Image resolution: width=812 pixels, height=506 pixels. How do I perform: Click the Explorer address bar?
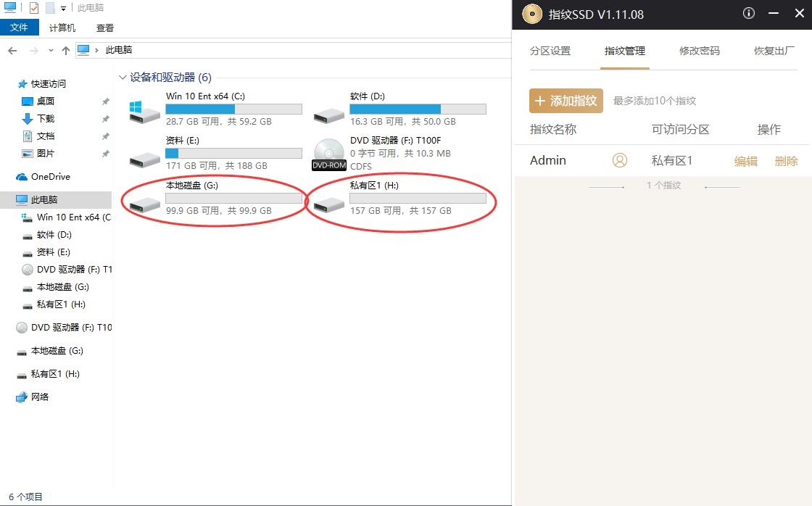[290, 49]
